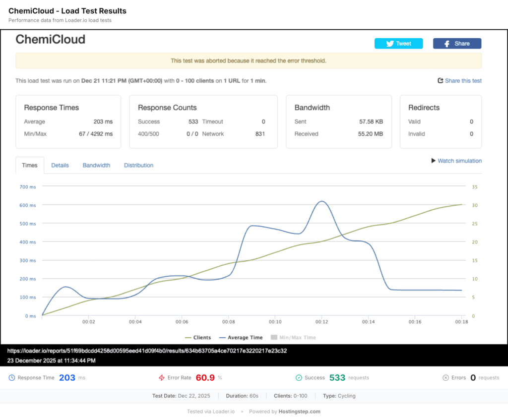Click the circled X icon next to Errors
Image resolution: width=508 pixels, height=420 pixels.
pos(445,378)
